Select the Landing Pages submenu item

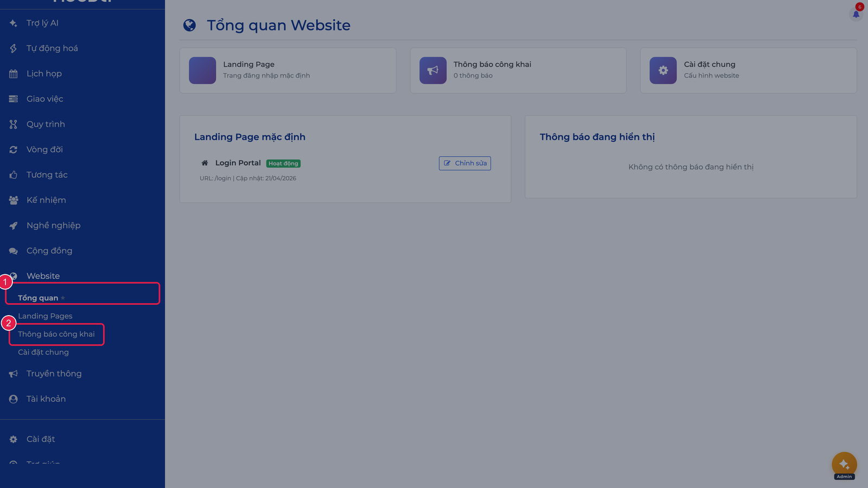click(45, 316)
